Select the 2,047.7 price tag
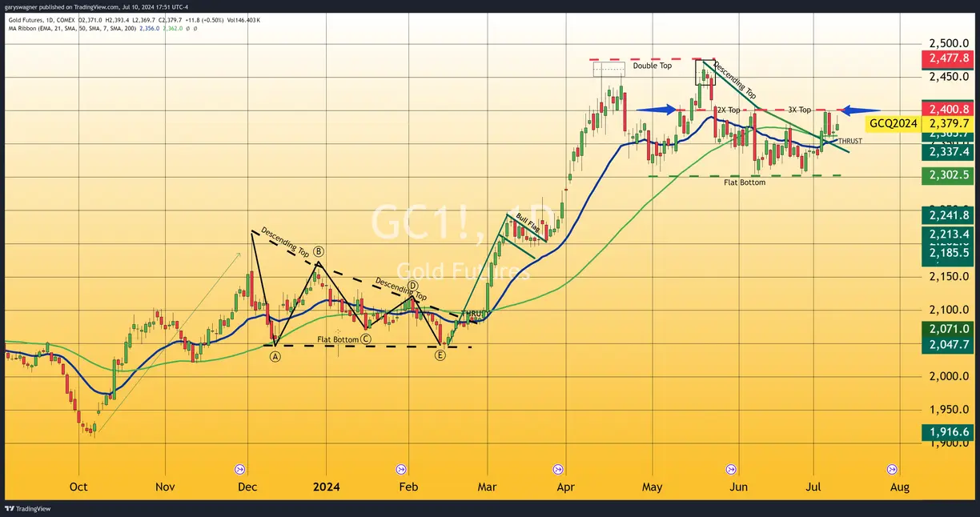 [950, 345]
